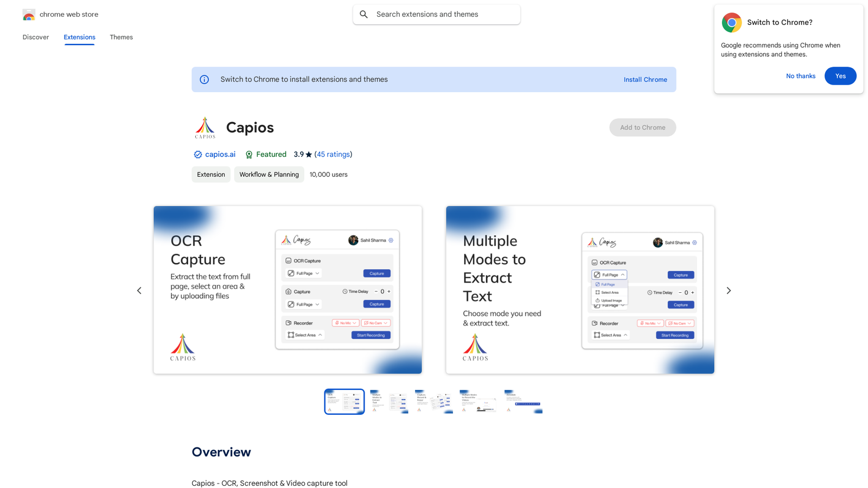Open the Themes tab

pos(121,37)
